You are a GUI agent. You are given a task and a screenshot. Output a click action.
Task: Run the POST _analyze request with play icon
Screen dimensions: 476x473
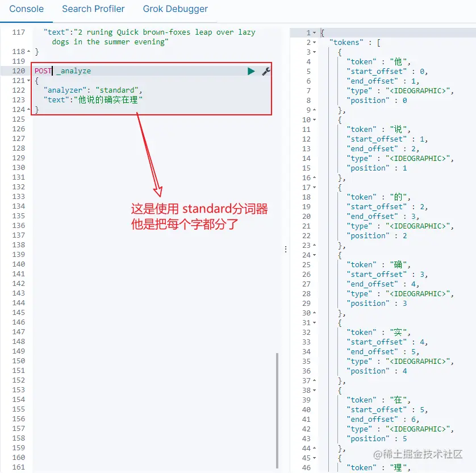[x=251, y=71]
